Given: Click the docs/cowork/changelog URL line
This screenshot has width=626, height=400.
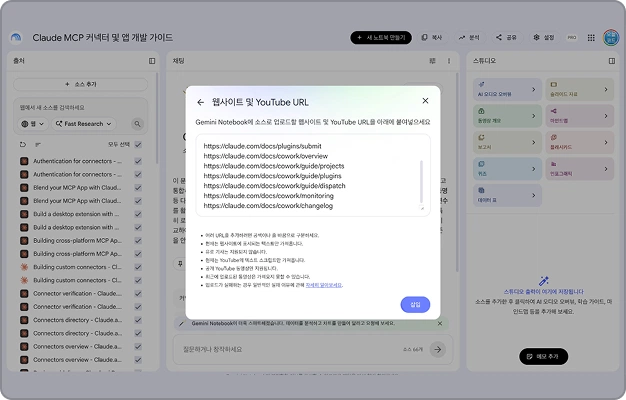Looking at the screenshot, I should click(268, 206).
